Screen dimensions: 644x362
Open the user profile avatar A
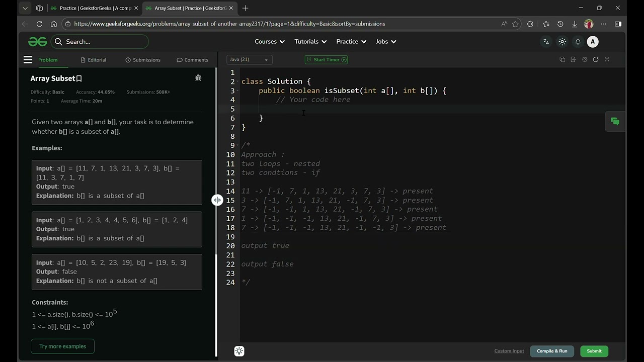coord(593,42)
